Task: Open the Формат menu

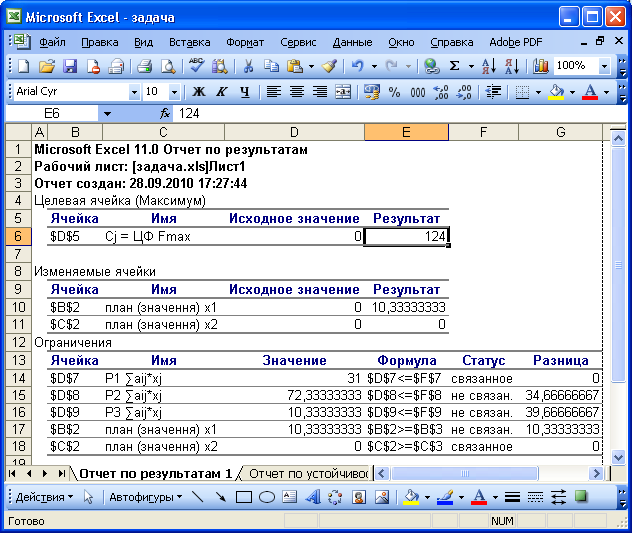Action: click(245, 42)
